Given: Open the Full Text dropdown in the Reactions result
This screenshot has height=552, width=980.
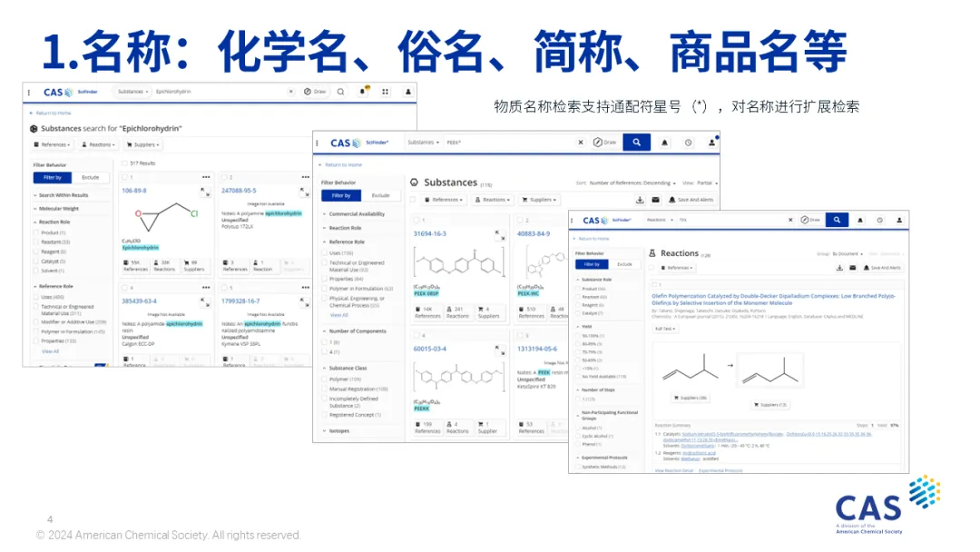Looking at the screenshot, I should [666, 329].
